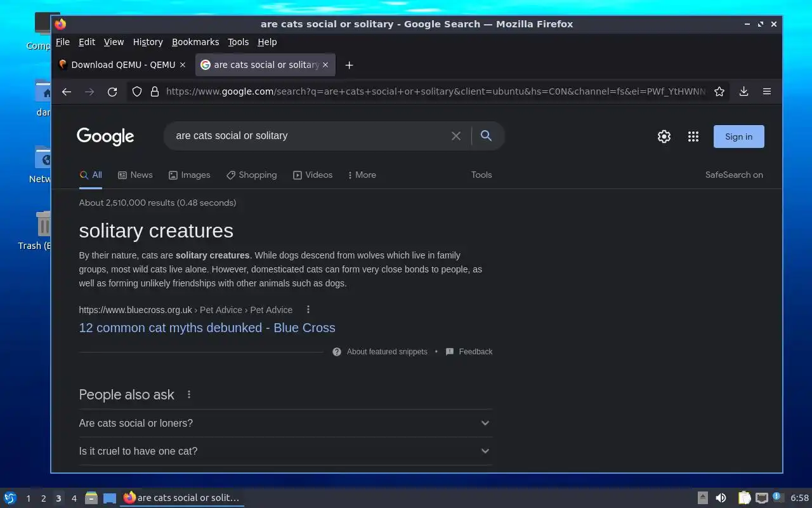Switch to workspace 4

pos(74,498)
